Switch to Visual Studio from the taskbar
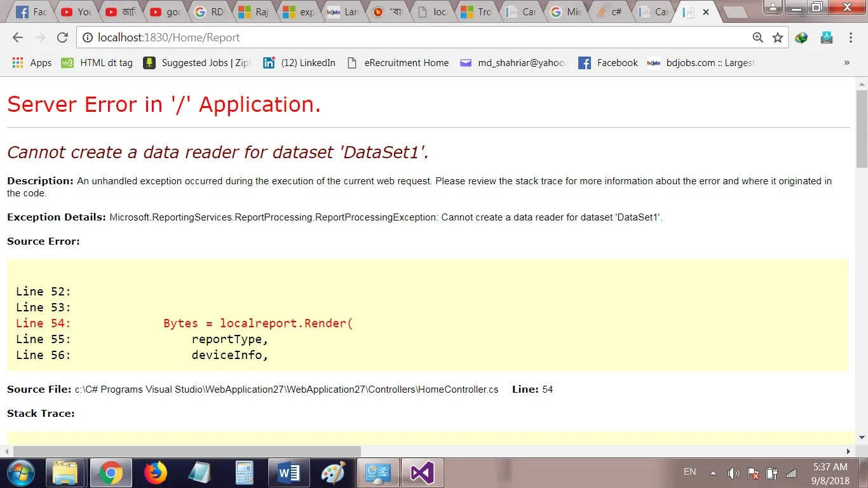 click(422, 473)
